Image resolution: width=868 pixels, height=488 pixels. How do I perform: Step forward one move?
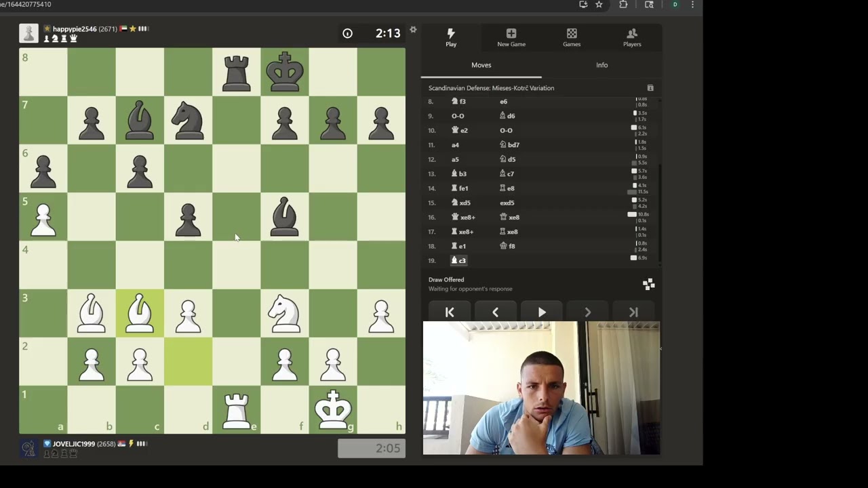(587, 312)
